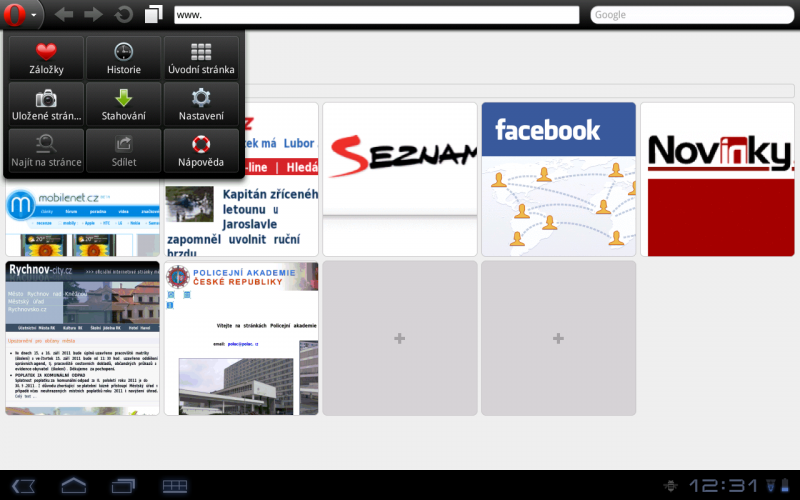
Task: Open Uložené stránky saved pages
Action: click(46, 104)
